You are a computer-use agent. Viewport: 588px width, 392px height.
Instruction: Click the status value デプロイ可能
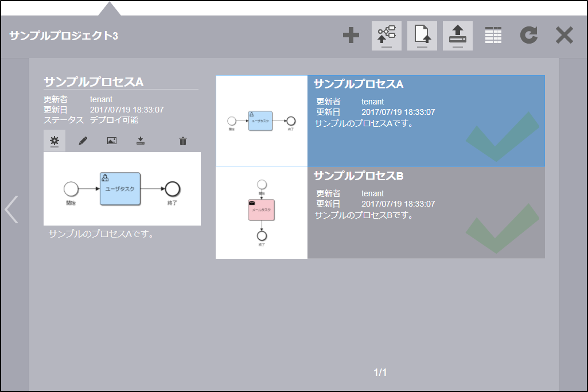pos(114,120)
